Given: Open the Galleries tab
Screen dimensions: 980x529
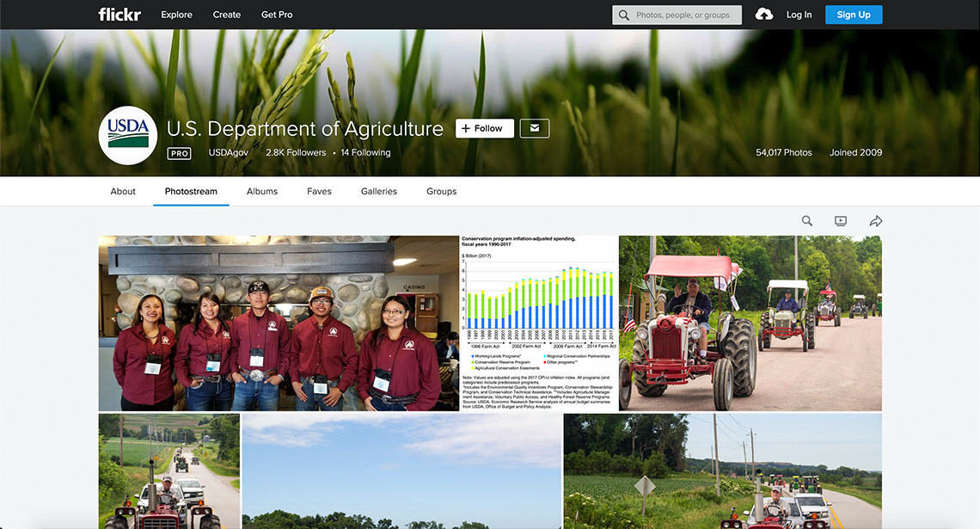Looking at the screenshot, I should click(x=378, y=191).
